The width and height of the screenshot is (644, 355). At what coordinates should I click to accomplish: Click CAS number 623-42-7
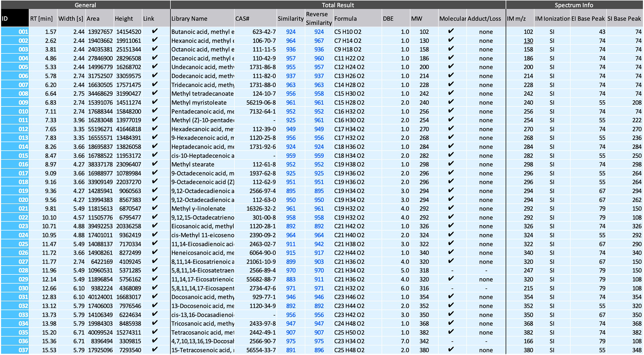click(264, 32)
